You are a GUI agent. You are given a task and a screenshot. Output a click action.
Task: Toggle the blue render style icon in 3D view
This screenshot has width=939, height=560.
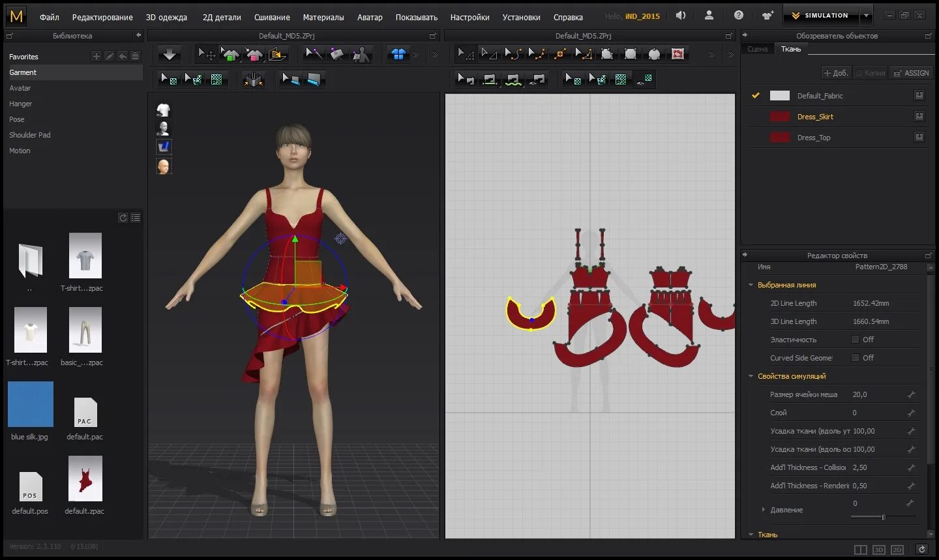(164, 147)
